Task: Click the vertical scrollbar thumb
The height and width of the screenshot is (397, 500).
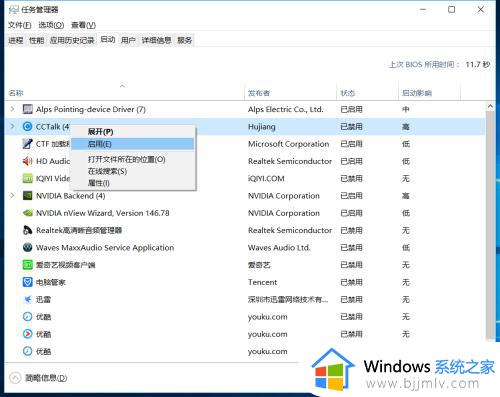Action: pyautogui.click(x=490, y=226)
